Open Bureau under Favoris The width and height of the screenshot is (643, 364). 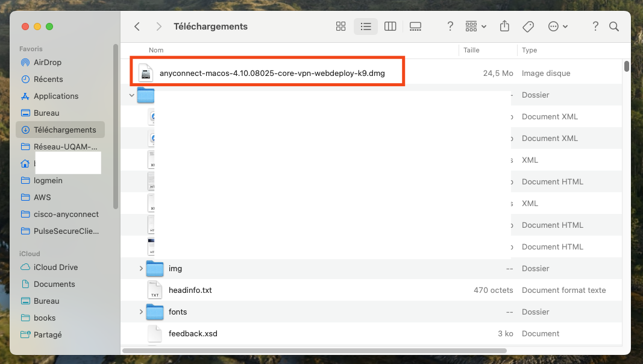pyautogui.click(x=46, y=113)
